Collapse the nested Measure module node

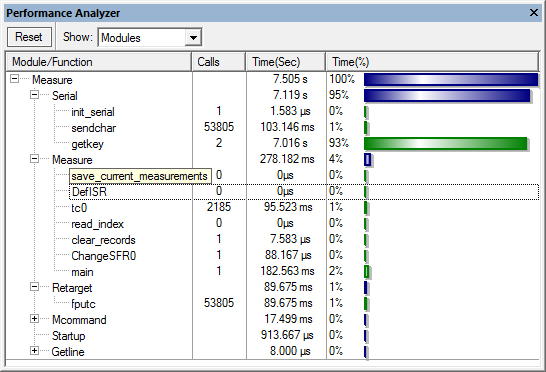[34, 159]
